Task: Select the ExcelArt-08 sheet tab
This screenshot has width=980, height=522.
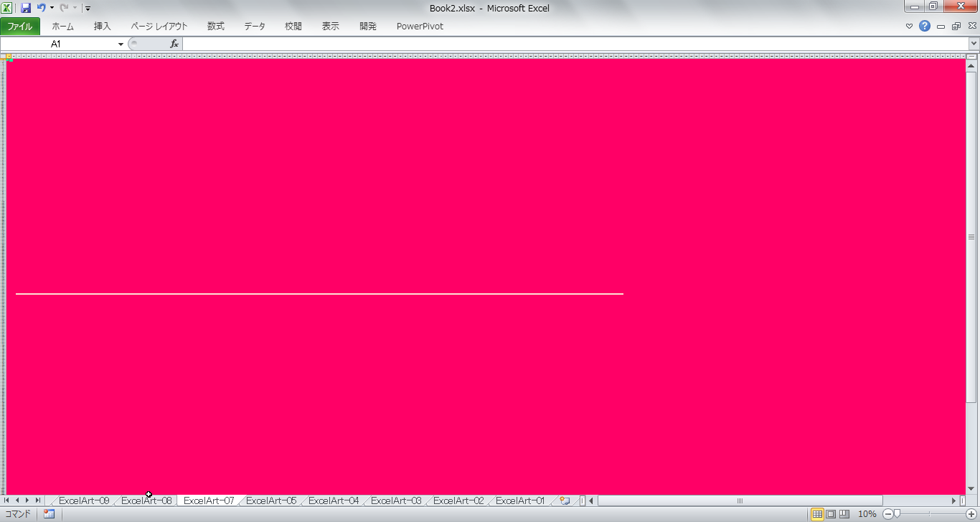Action: (146, 500)
